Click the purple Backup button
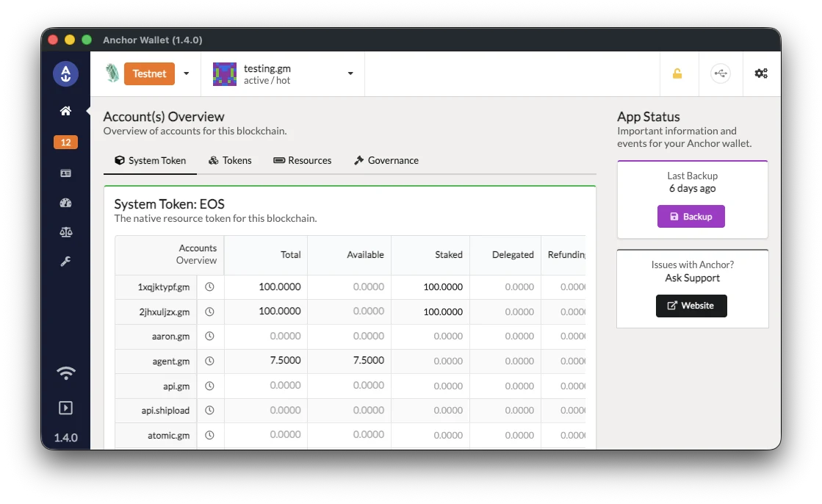This screenshot has width=822, height=504. click(691, 217)
